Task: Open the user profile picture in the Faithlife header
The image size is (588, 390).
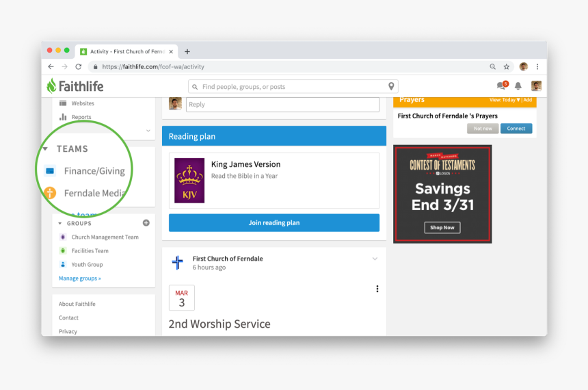Action: (536, 86)
